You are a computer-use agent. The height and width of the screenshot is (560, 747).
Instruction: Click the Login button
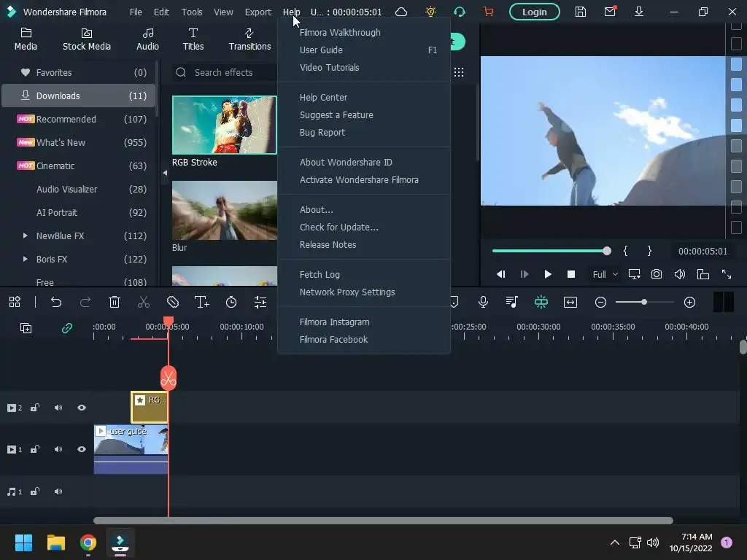point(534,12)
